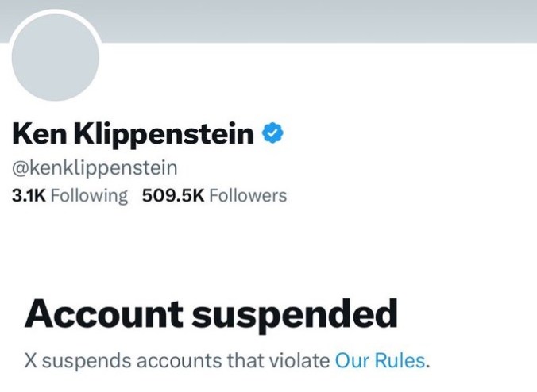The image size is (537, 392).
Task: Open the "Following" list label
Action: [x=89, y=195]
